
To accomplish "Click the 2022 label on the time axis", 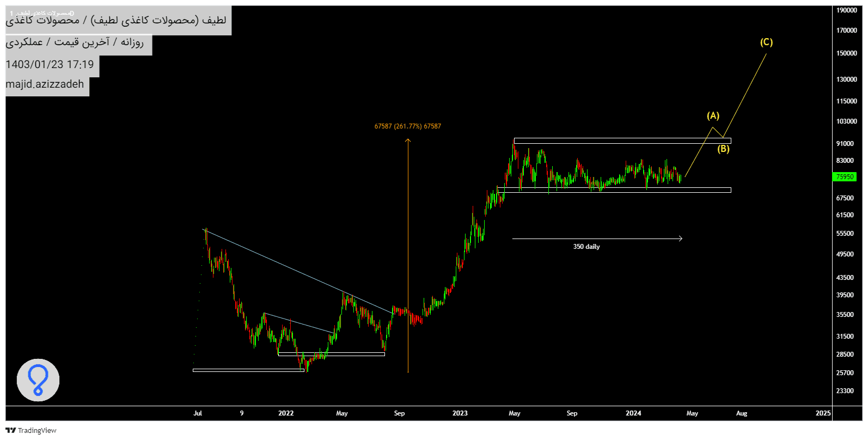I will click(286, 413).
